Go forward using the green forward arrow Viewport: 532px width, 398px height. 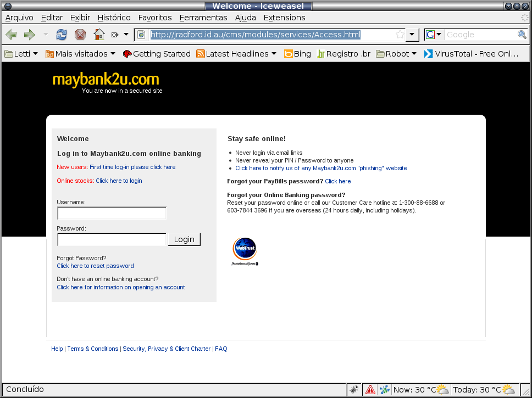tap(30, 35)
